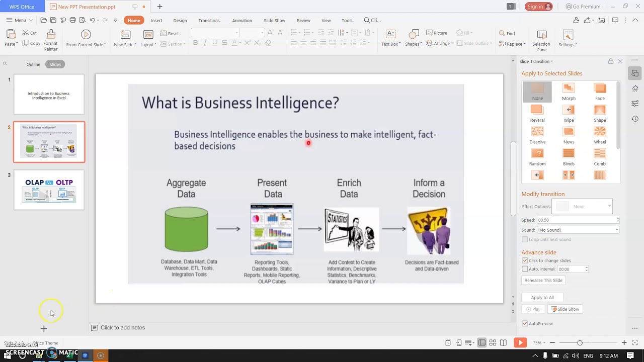Add new slide with plus icon below thumbnails
Viewport: 644px width, 362px height.
click(x=44, y=328)
